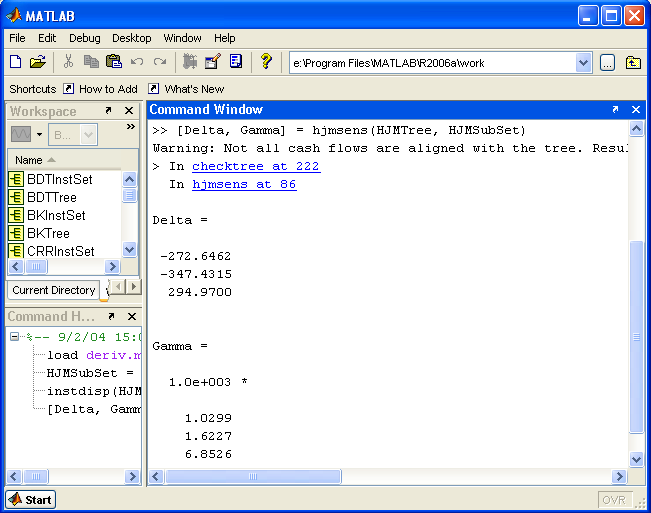Viewport: 651px width, 513px height.
Task: Click the Undo arrow icon
Action: (137, 62)
